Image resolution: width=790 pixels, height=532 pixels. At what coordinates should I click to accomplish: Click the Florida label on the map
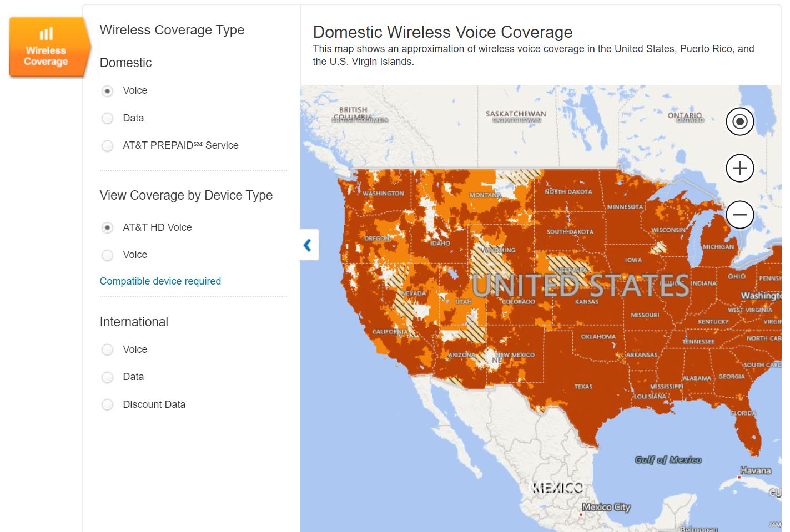[x=744, y=413]
